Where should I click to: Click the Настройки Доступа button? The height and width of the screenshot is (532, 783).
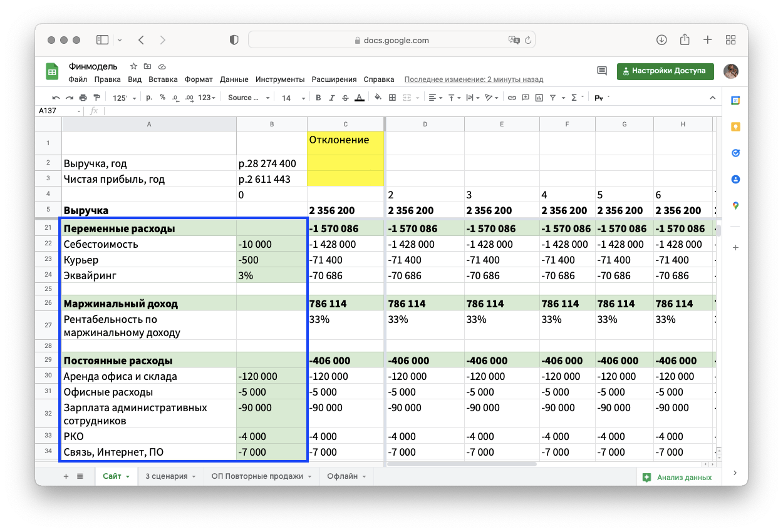click(665, 71)
